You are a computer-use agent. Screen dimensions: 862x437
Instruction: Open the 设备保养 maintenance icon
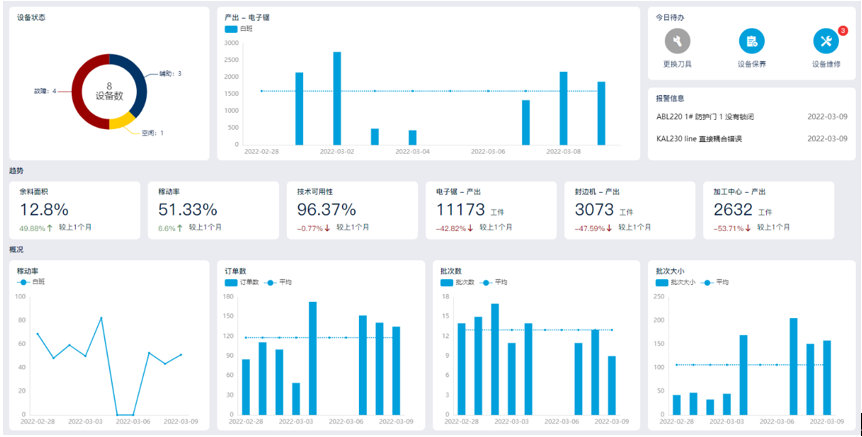[752, 41]
